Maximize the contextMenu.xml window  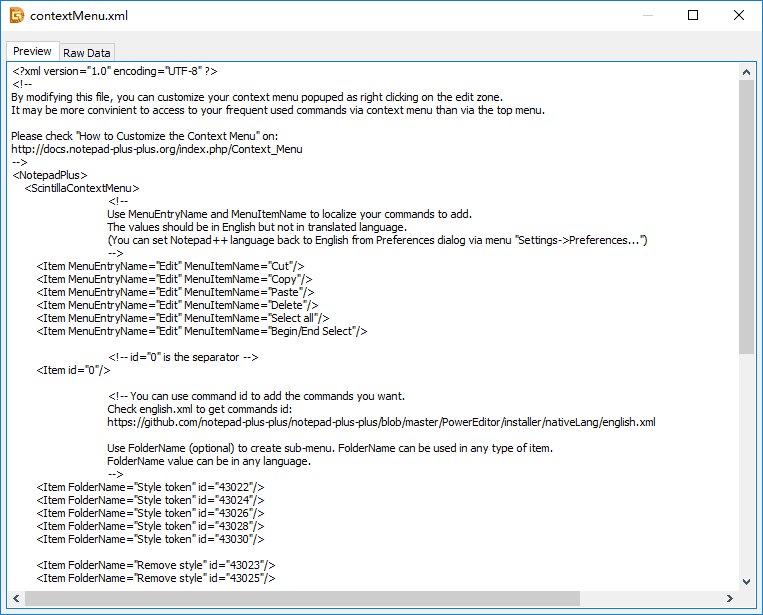[693, 16]
